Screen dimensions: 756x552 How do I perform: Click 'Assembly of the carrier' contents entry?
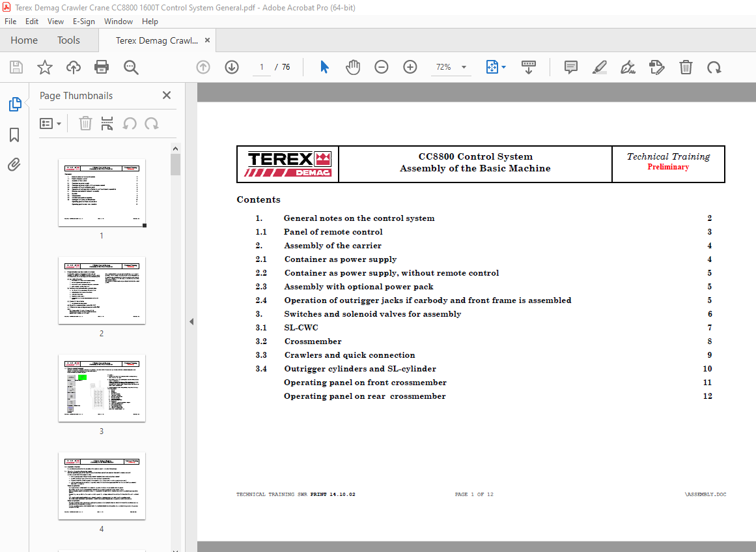tap(333, 246)
